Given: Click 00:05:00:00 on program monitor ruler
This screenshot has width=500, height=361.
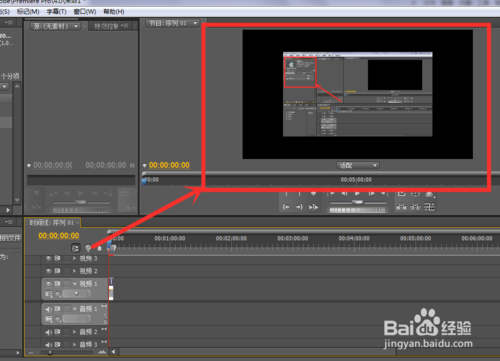Looking at the screenshot, I should [x=356, y=180].
